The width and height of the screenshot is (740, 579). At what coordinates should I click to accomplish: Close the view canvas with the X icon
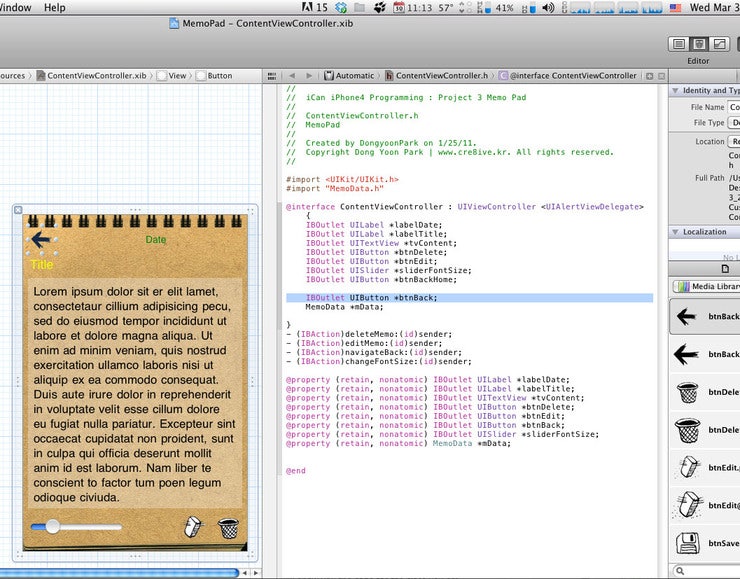(x=18, y=210)
